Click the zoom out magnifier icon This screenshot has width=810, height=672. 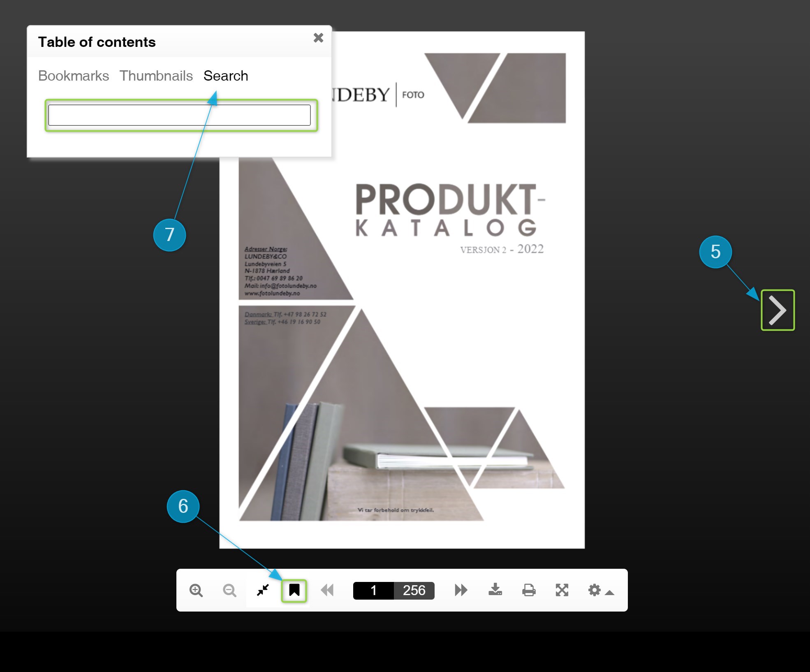click(x=229, y=590)
